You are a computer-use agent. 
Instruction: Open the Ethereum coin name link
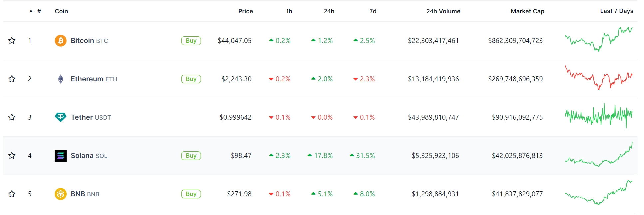pos(87,79)
